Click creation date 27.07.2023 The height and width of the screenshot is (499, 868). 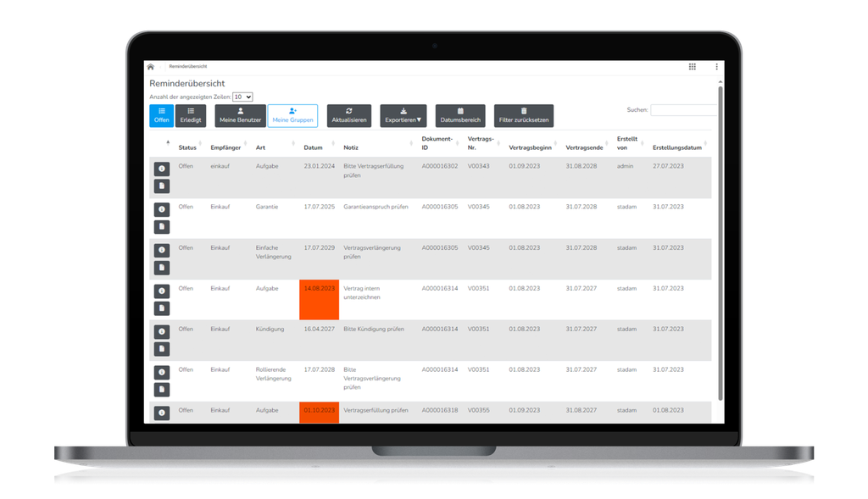[x=668, y=166]
